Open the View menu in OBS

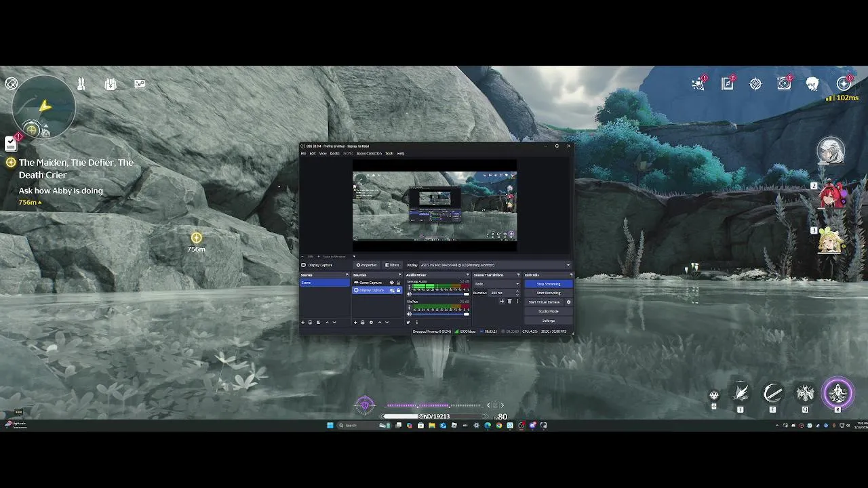tap(323, 153)
